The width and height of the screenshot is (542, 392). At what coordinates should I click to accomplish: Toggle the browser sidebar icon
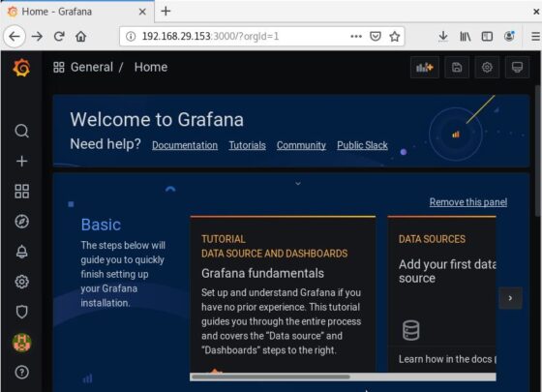[487, 37]
